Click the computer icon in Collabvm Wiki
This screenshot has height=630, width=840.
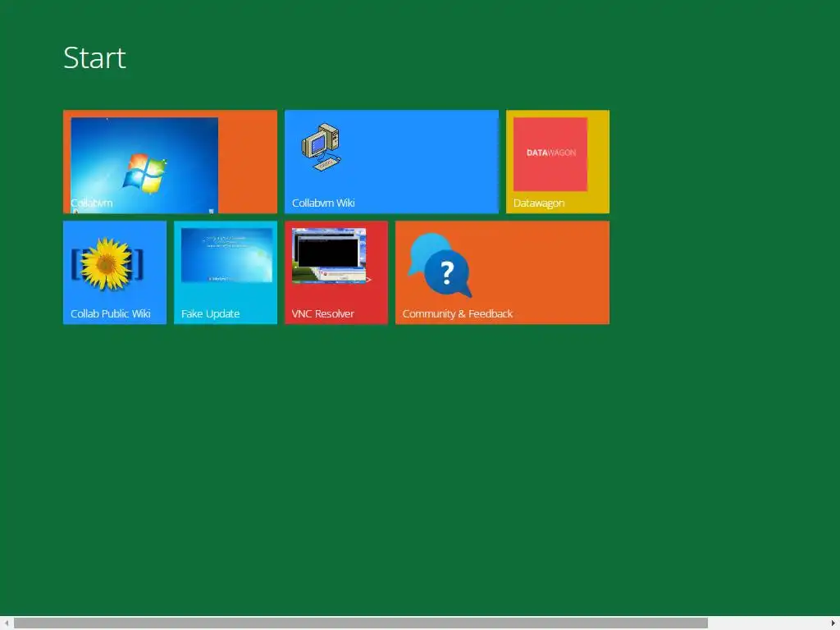click(321, 148)
